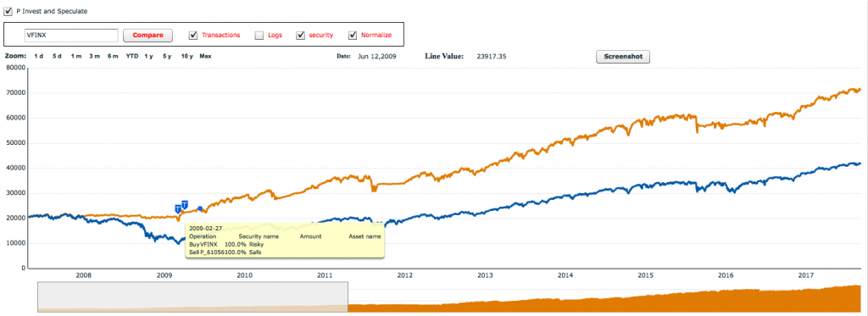Select the 1 m zoom range
868x316 pixels.
pyautogui.click(x=75, y=56)
